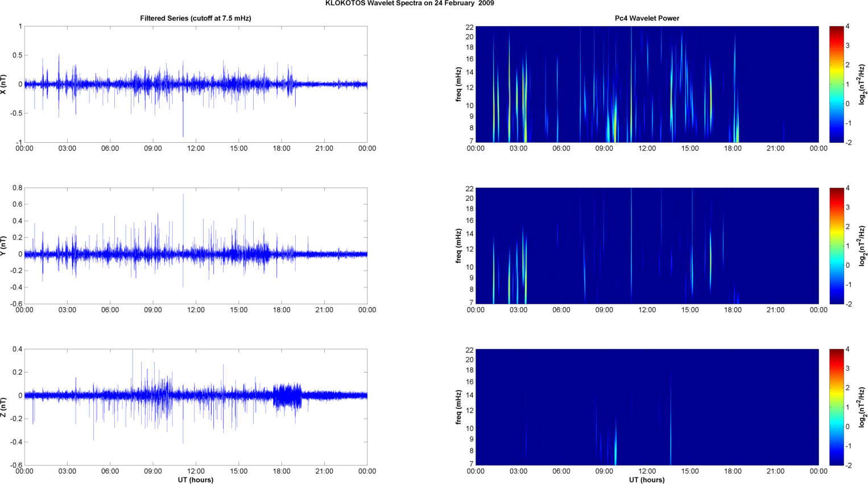
Task: Click "freq (mHz)" label of the Z spectrogram
Action: [x=458, y=407]
